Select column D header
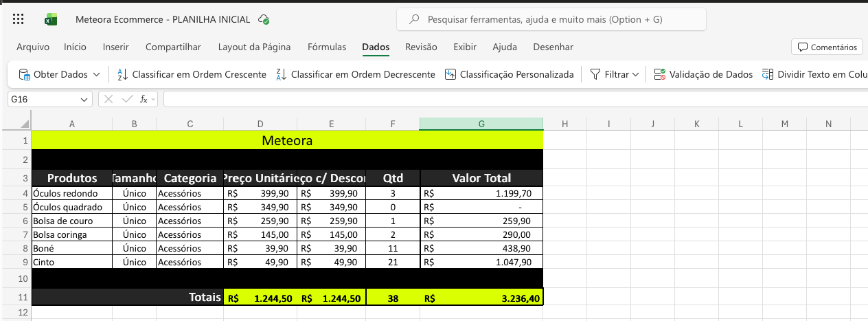 (x=260, y=124)
